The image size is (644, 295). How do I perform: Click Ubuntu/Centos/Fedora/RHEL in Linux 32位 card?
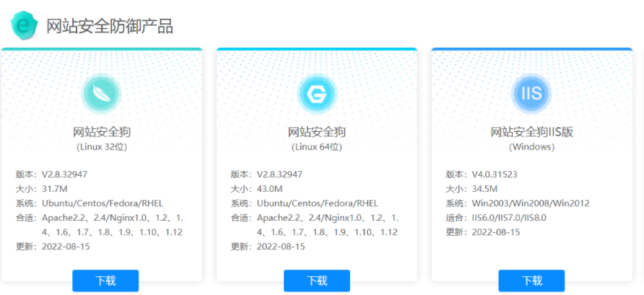point(103,203)
